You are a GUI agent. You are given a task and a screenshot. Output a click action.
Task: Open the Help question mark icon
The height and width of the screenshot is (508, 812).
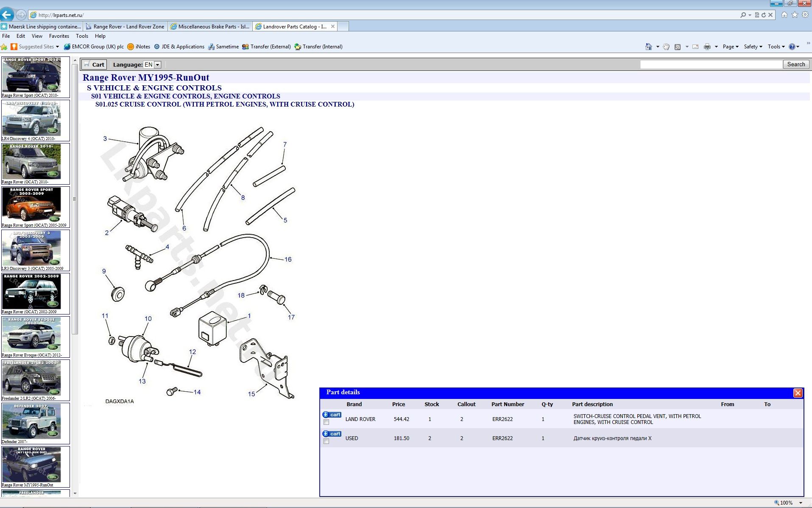tap(792, 47)
